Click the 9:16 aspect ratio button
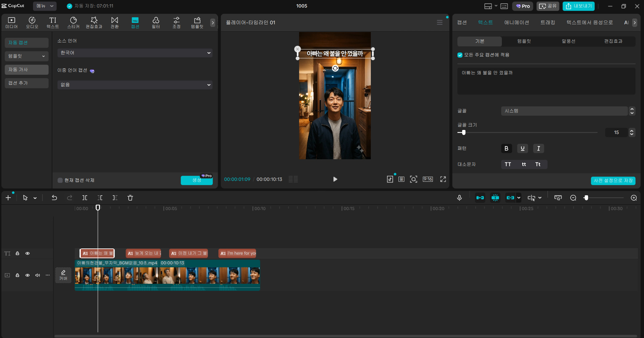Screen dimensions: 644x338 pyautogui.click(x=428, y=179)
